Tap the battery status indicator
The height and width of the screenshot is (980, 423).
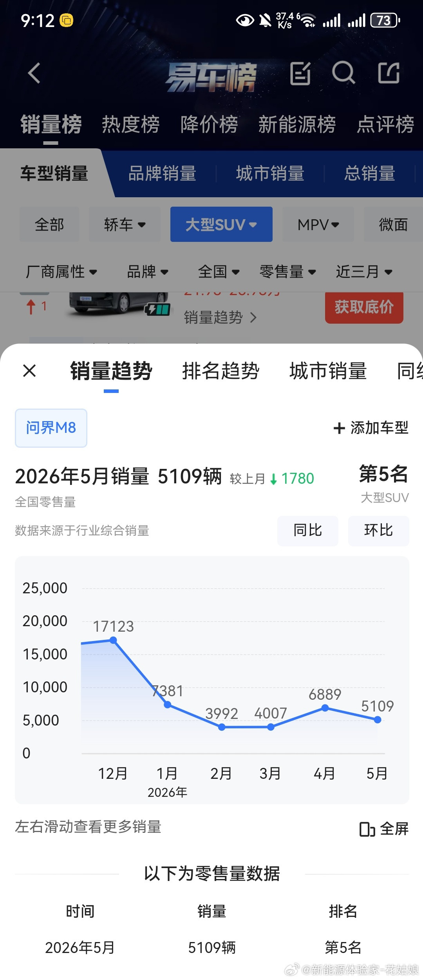coord(385,20)
